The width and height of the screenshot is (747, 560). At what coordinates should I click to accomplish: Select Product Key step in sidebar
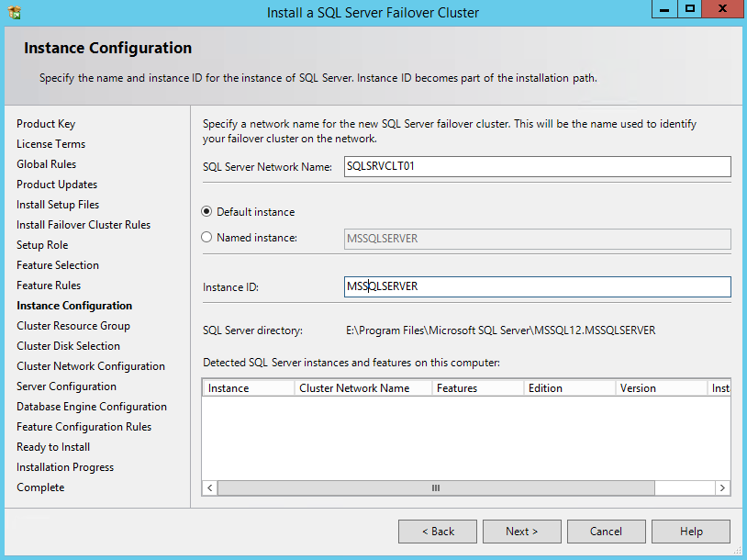point(46,124)
